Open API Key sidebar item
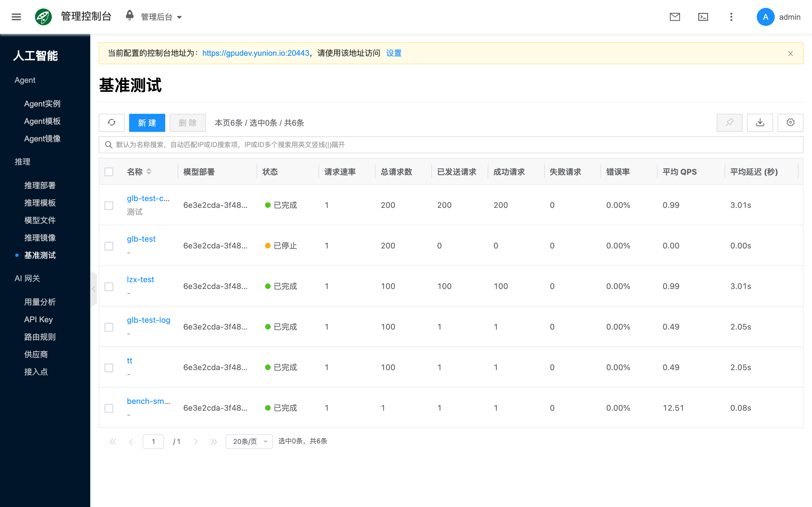Screen dimensions: 812x507 pyautogui.click(x=38, y=320)
